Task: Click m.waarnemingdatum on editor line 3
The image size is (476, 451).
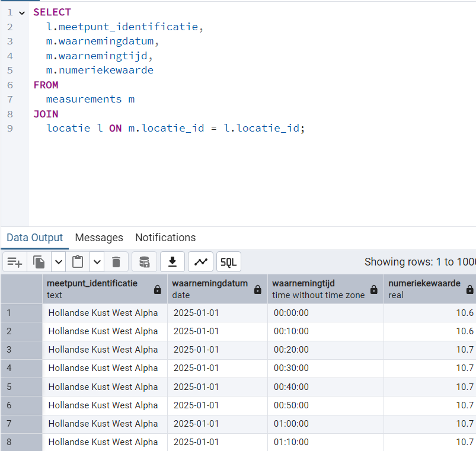Action: [x=100, y=41]
